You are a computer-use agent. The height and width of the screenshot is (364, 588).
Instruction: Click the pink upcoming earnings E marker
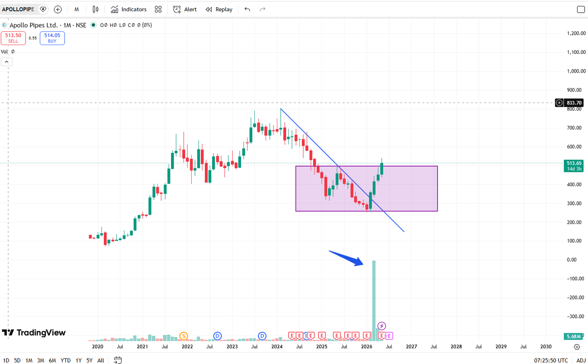point(390,336)
